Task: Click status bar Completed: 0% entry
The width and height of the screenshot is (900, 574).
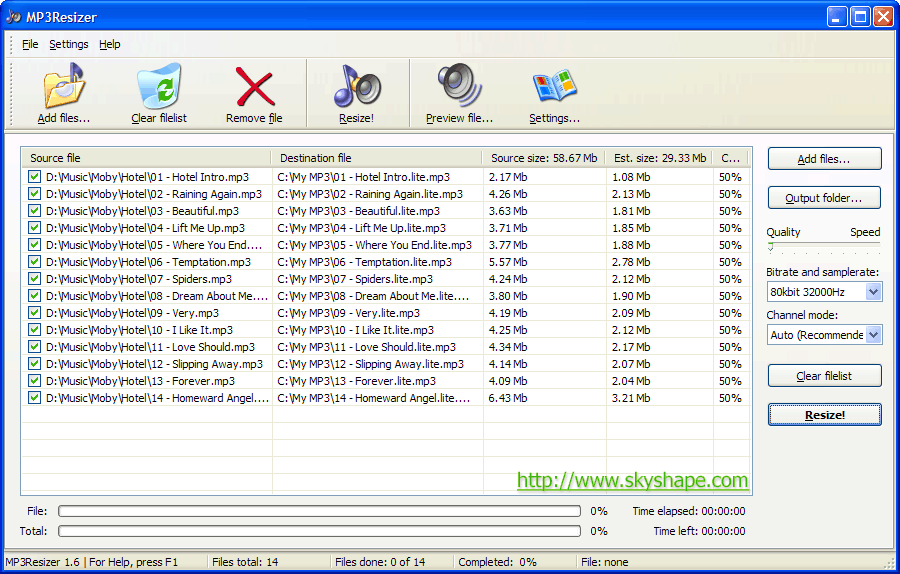Action: [x=497, y=562]
